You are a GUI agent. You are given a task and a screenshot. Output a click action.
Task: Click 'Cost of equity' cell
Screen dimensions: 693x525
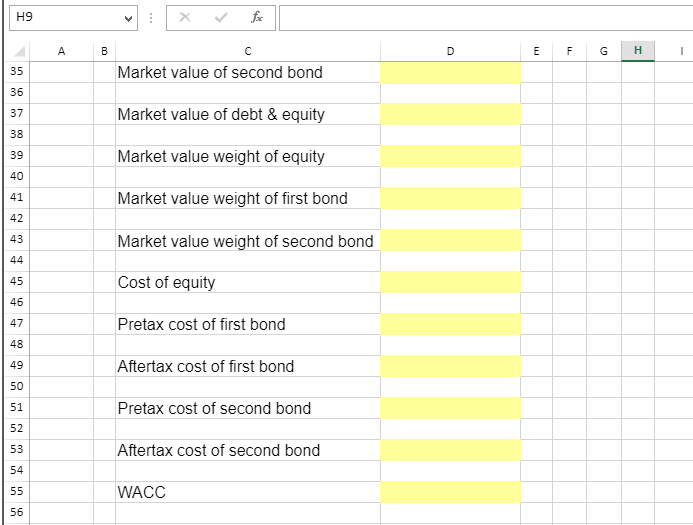[248, 282]
